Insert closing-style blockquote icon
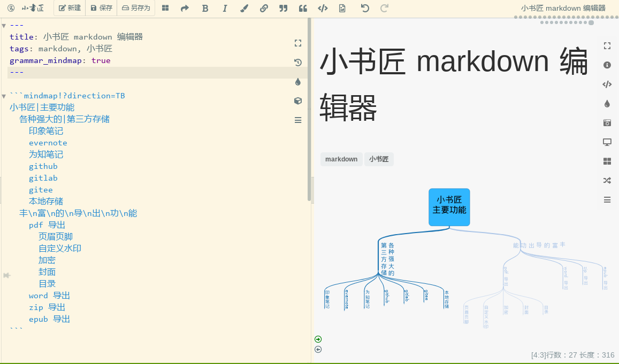Screen dimensions: 619x364 pos(283,8)
